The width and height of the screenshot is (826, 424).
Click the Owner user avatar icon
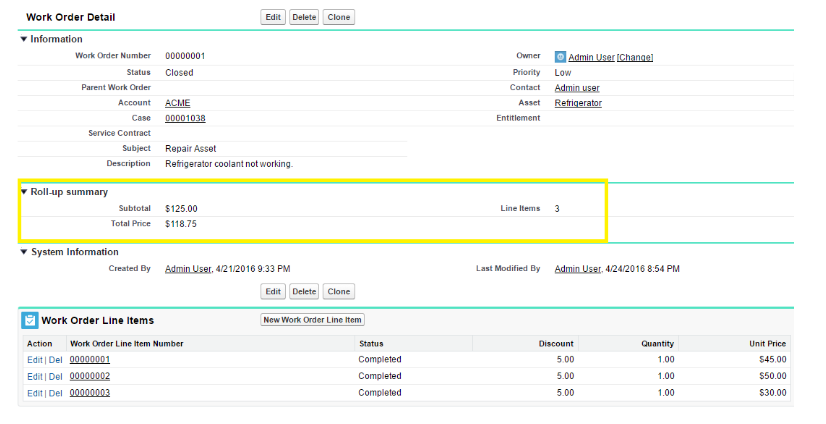point(560,57)
